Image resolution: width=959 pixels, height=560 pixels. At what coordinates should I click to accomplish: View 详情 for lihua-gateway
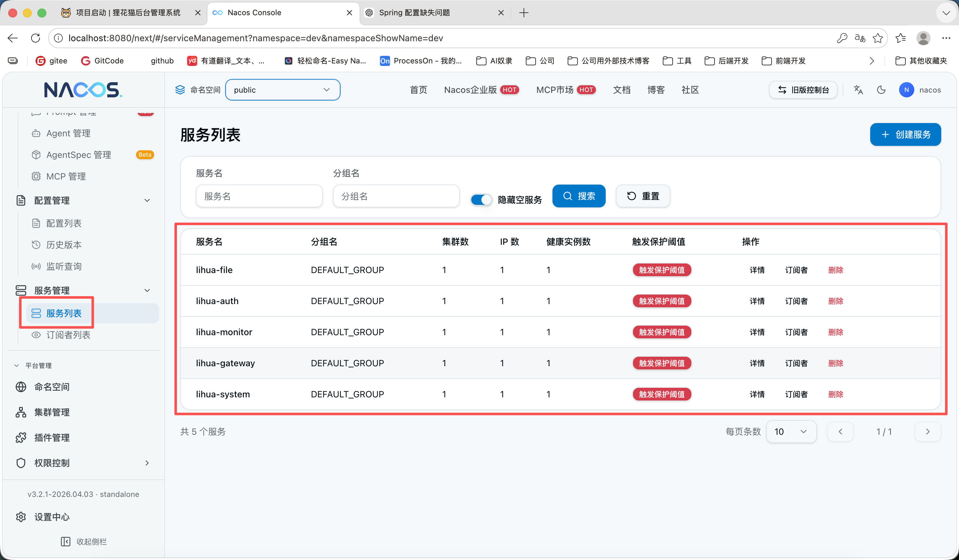point(757,363)
